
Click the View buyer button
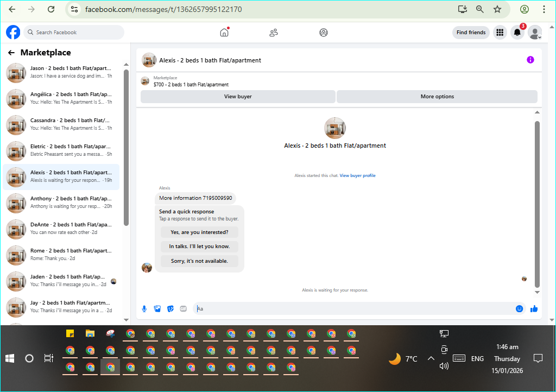[238, 97]
